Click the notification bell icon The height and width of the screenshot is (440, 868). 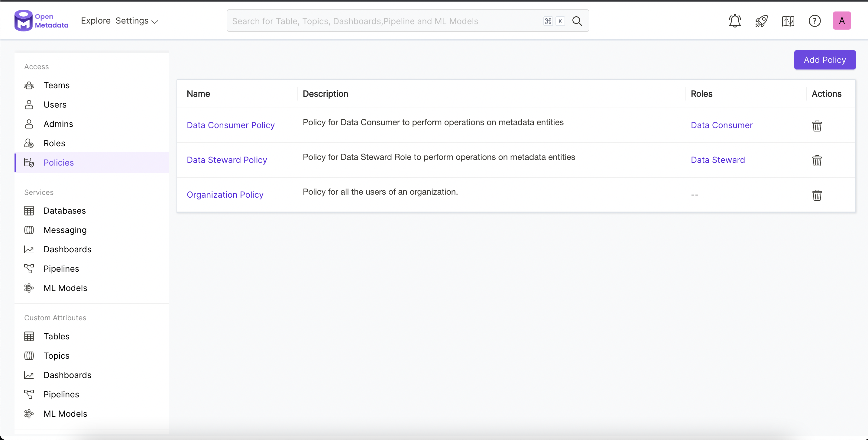(x=734, y=21)
